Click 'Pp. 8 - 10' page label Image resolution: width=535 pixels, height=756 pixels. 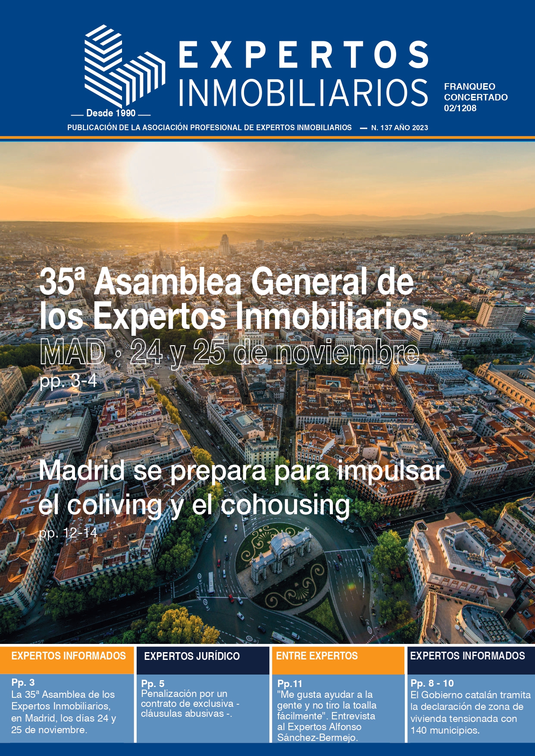(432, 683)
